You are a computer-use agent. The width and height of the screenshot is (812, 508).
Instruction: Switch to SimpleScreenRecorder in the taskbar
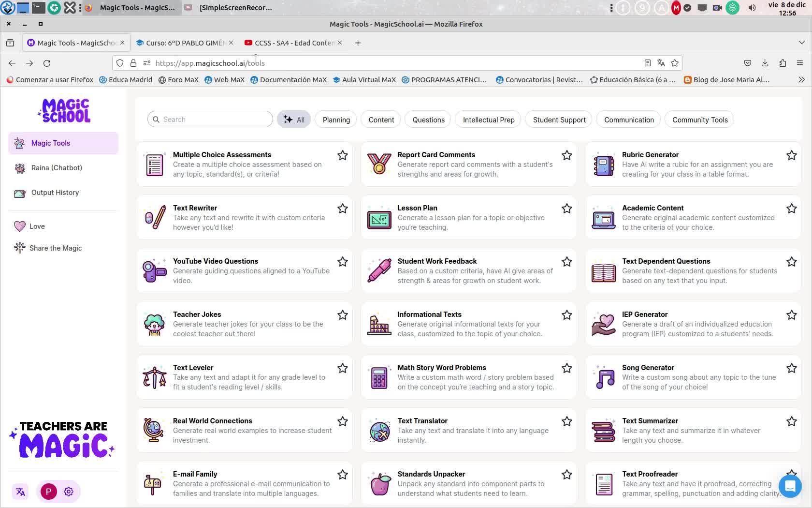point(230,8)
